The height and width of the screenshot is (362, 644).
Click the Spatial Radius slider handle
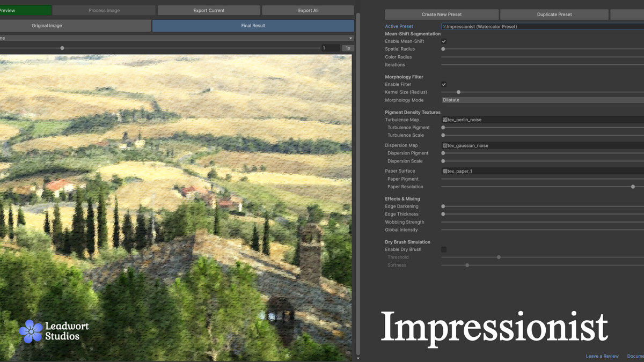pyautogui.click(x=443, y=49)
